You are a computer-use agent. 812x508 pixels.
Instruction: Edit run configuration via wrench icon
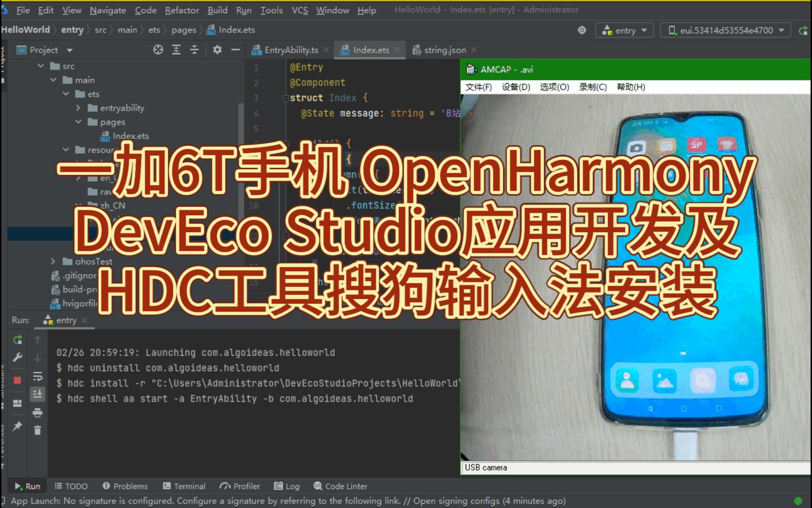pos(17,357)
